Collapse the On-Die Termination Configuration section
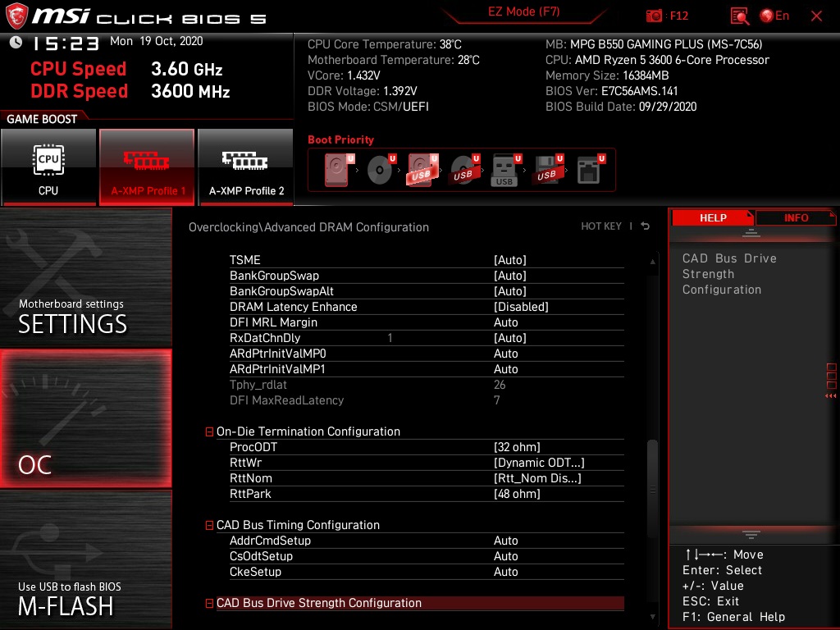This screenshot has height=630, width=840. click(x=208, y=431)
